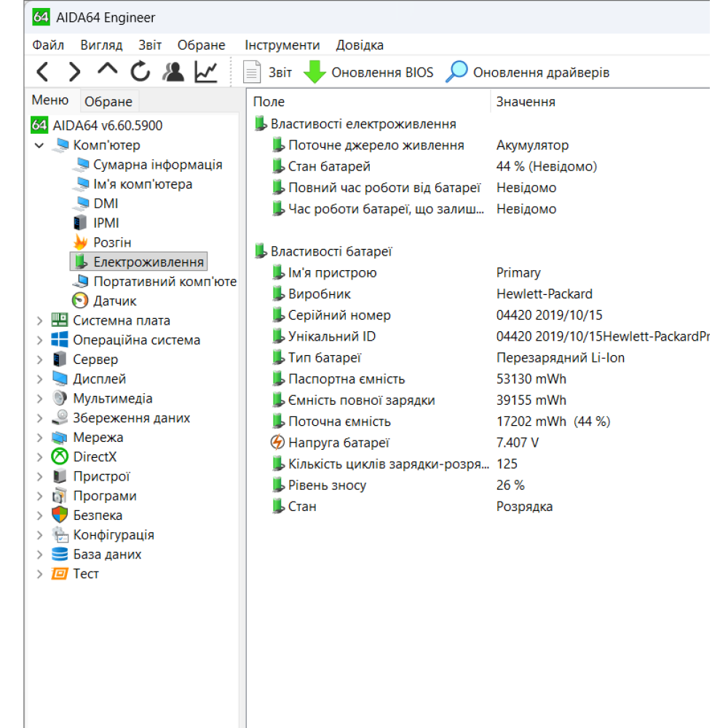Click the Forward navigation arrow
728x728 pixels.
74,72
